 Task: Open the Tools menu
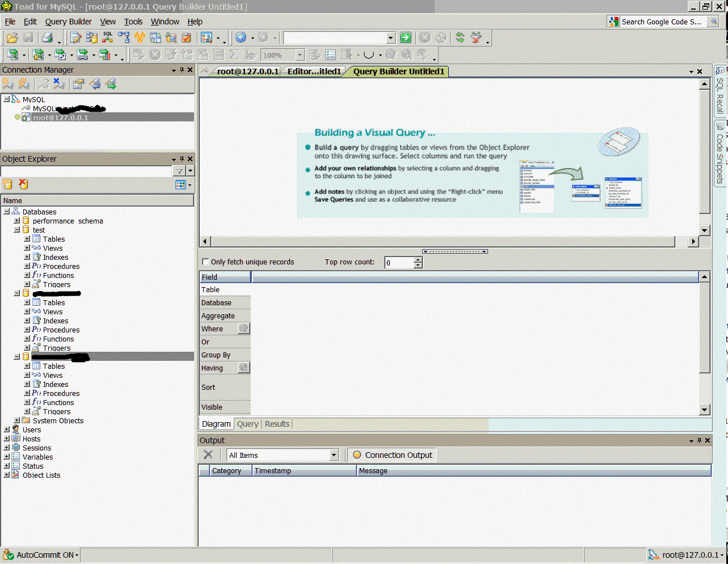(x=133, y=22)
